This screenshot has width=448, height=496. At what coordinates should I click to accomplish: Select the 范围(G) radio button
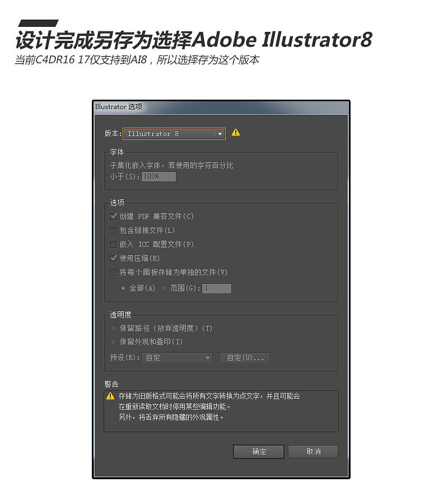point(164,288)
